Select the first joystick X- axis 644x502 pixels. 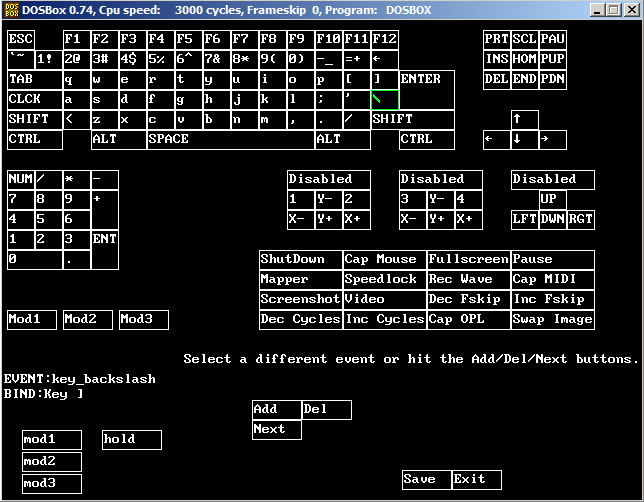pos(301,219)
